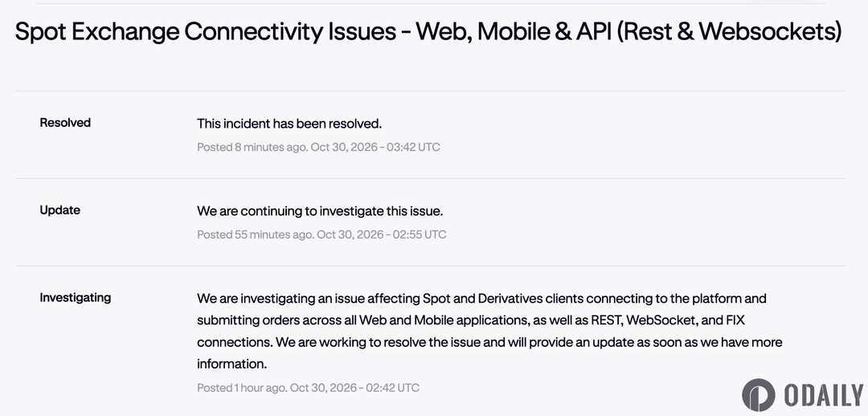868x416 pixels.
Task: Click the ODAILY circular logo icon
Action: point(759,395)
